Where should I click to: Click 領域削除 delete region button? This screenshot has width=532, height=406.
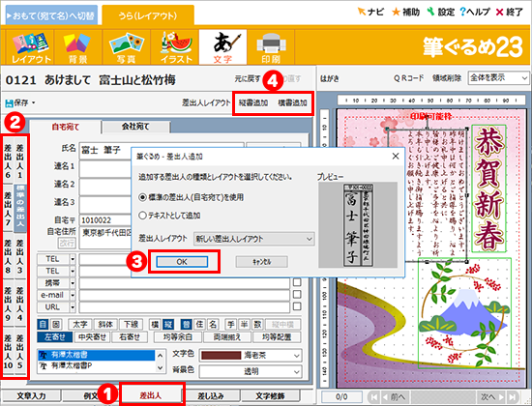pyautogui.click(x=447, y=78)
